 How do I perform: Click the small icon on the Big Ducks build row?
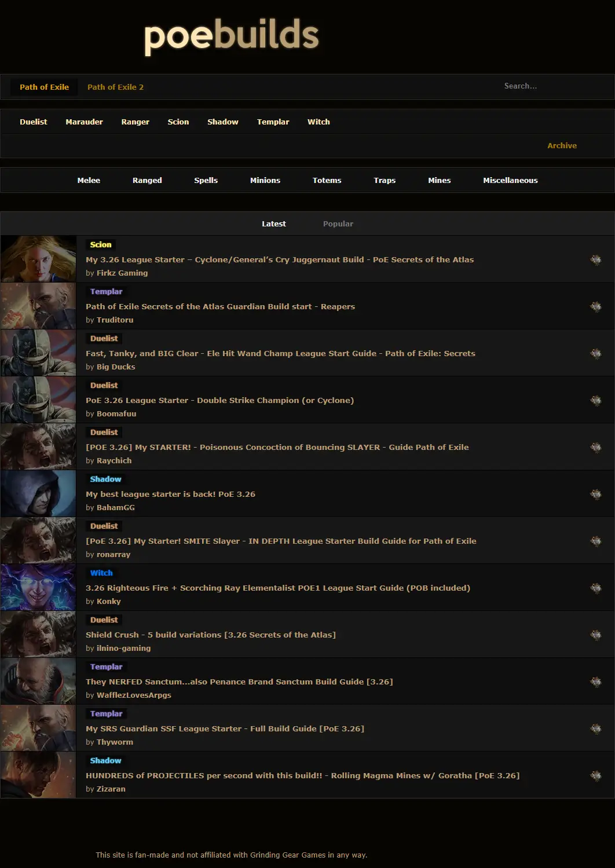click(595, 353)
